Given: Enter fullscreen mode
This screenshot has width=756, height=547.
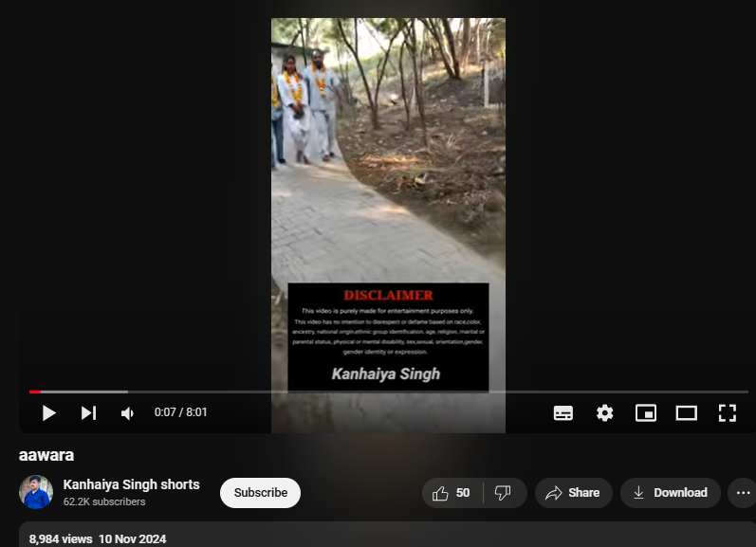Looking at the screenshot, I should click(x=728, y=413).
